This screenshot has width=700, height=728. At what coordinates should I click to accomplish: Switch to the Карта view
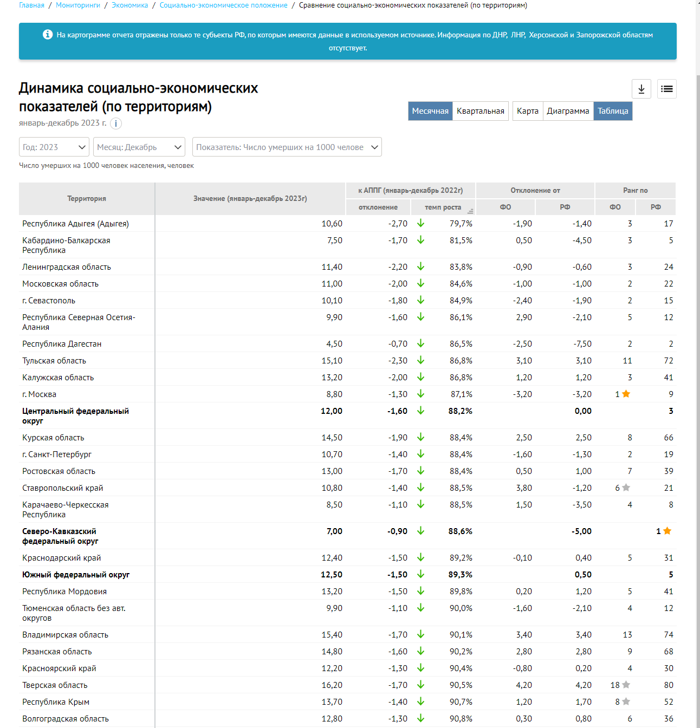coord(527,111)
